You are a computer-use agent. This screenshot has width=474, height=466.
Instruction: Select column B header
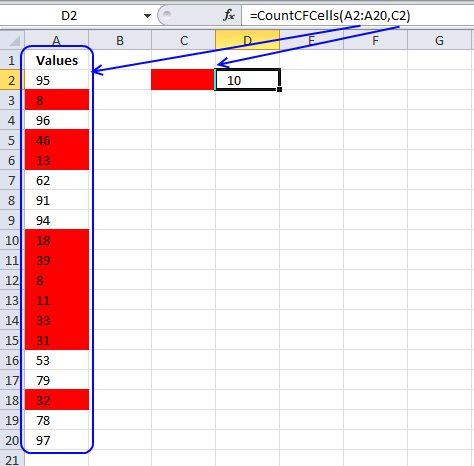coord(120,40)
